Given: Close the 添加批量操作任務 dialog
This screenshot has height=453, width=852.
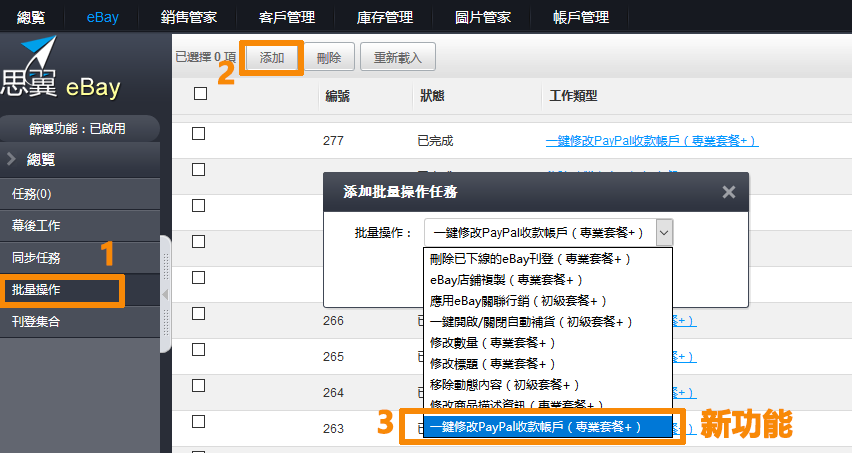Looking at the screenshot, I should 729,192.
